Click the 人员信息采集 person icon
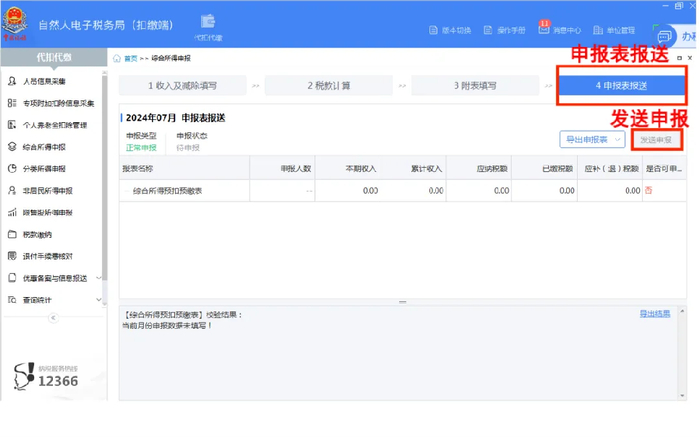 coord(12,81)
